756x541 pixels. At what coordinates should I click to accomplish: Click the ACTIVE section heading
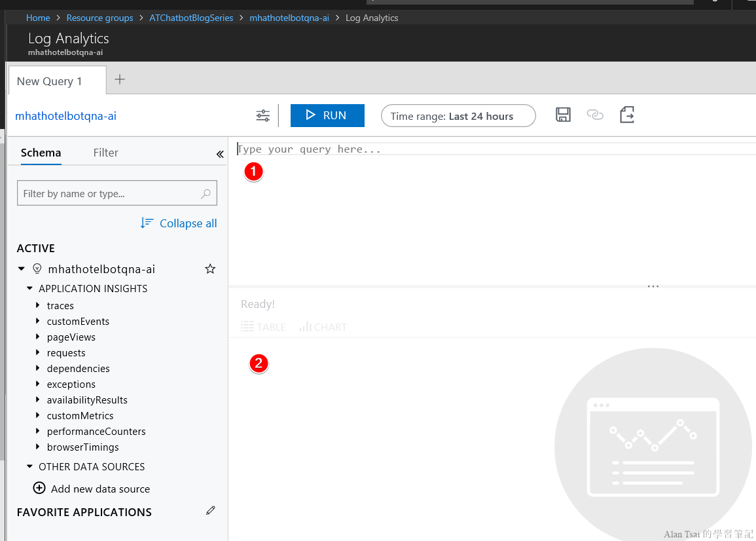pyautogui.click(x=36, y=248)
